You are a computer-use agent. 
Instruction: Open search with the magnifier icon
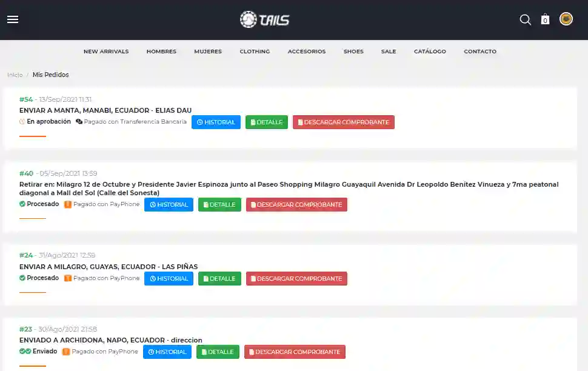pos(525,20)
